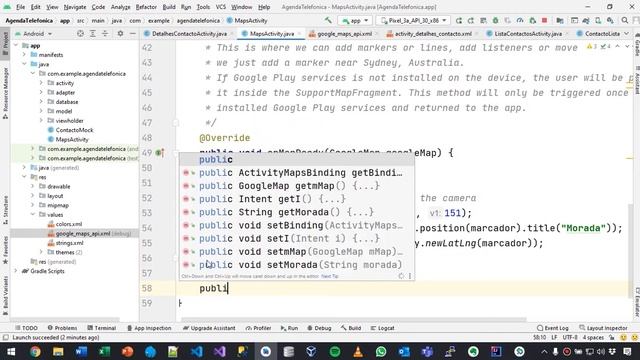Click the Expand All icon in Project panel

point(93,33)
